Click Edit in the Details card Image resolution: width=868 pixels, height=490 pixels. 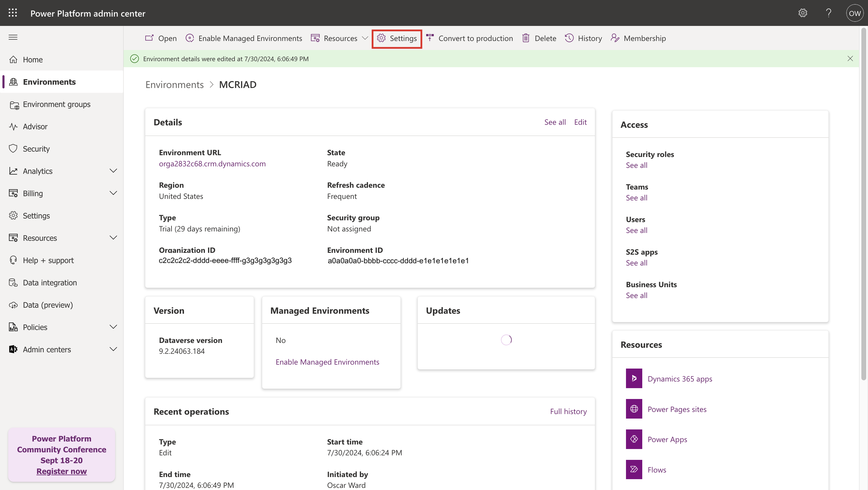click(580, 122)
